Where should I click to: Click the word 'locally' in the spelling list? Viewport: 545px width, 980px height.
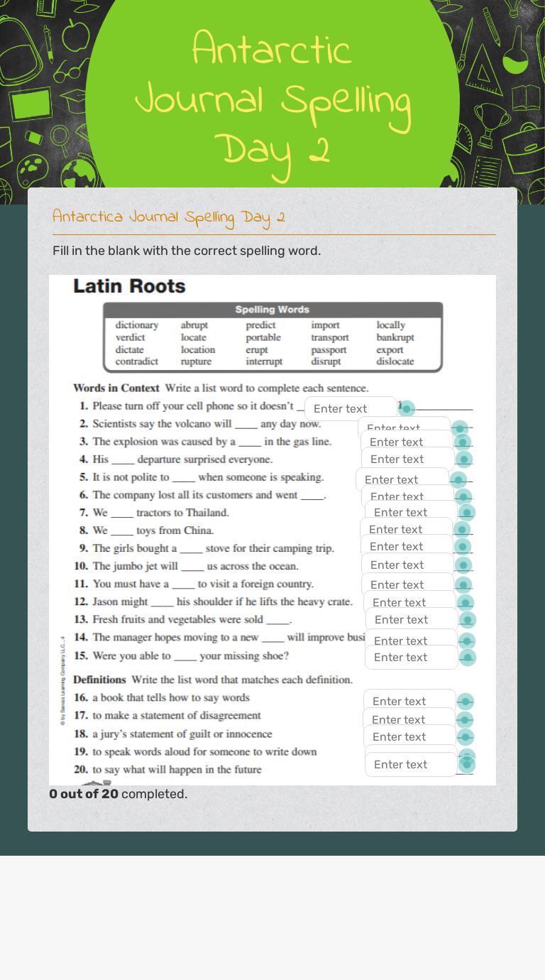click(x=391, y=325)
